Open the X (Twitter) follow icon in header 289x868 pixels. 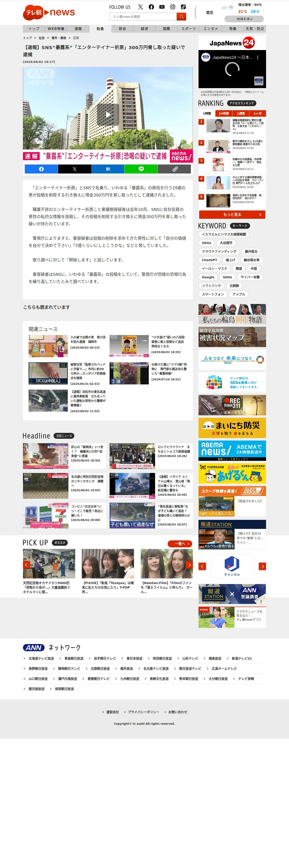141,7
